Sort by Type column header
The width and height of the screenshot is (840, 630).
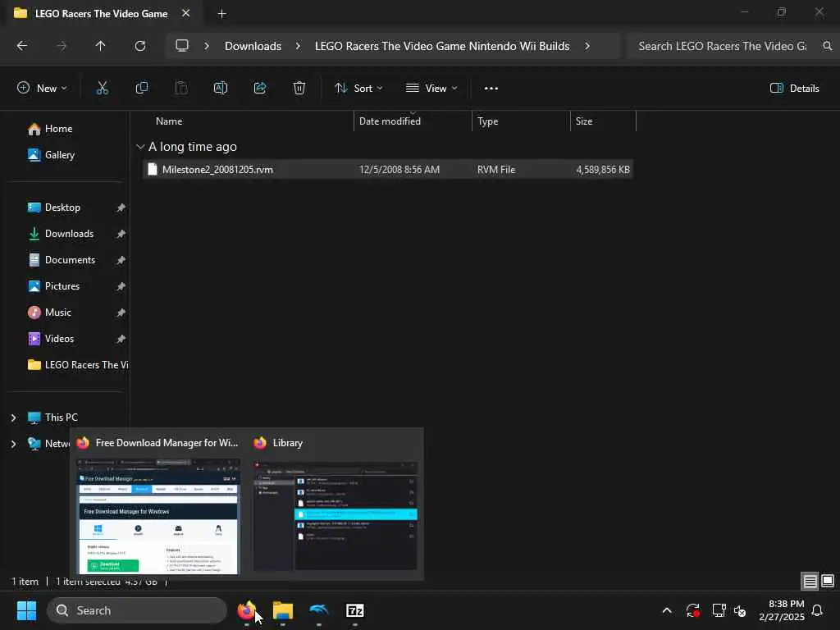point(487,121)
